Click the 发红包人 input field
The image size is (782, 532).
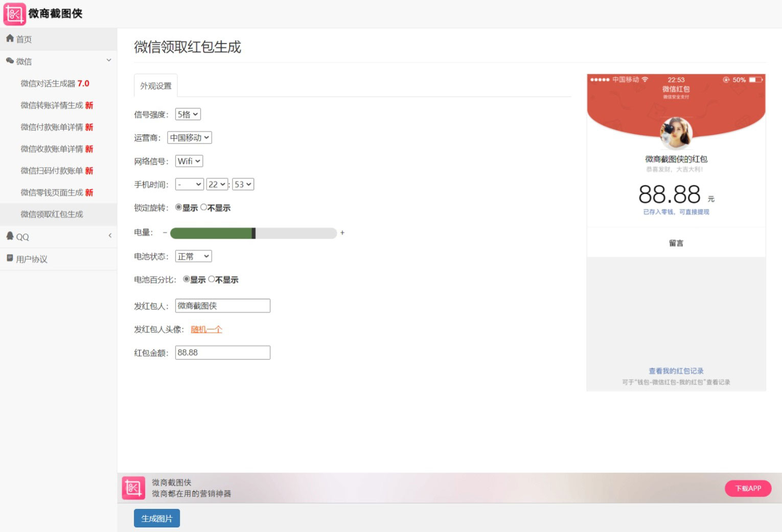click(223, 306)
